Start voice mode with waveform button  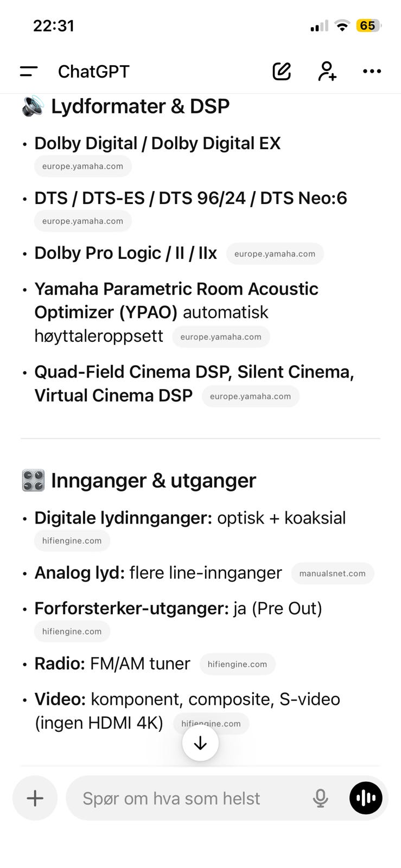[366, 798]
